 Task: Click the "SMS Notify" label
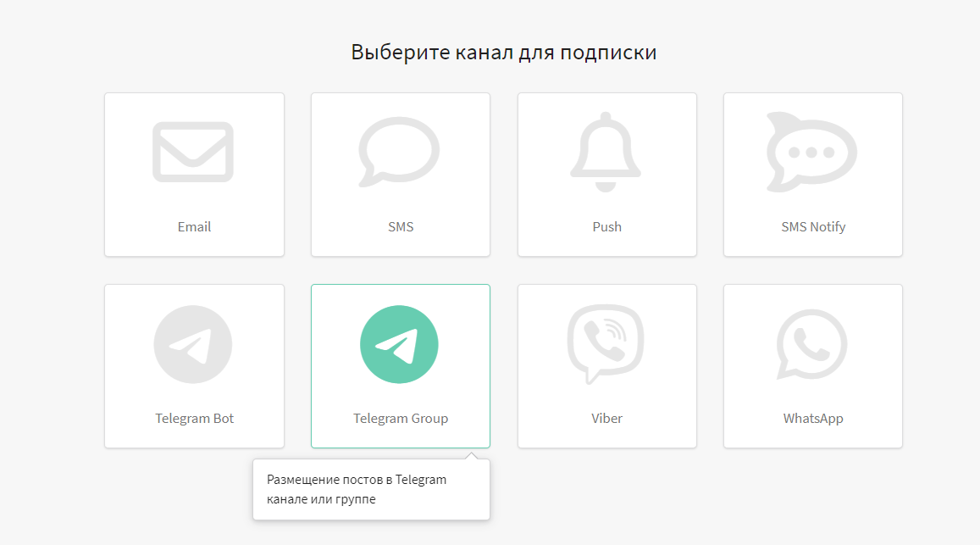tap(813, 227)
